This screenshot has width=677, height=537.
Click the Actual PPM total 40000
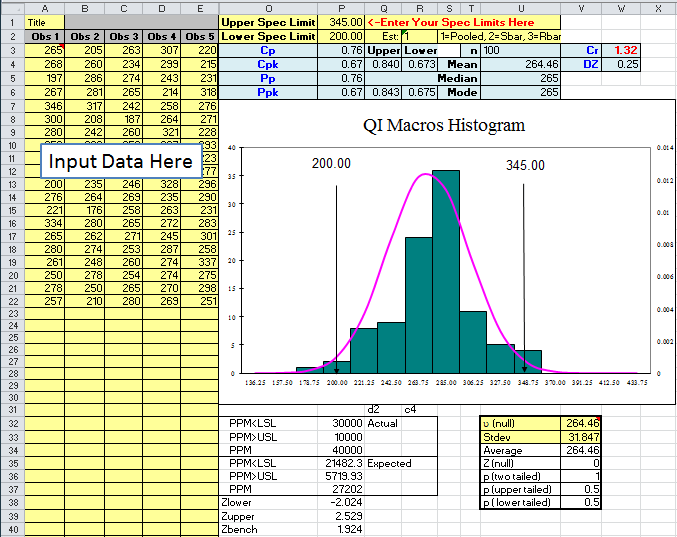pos(341,450)
